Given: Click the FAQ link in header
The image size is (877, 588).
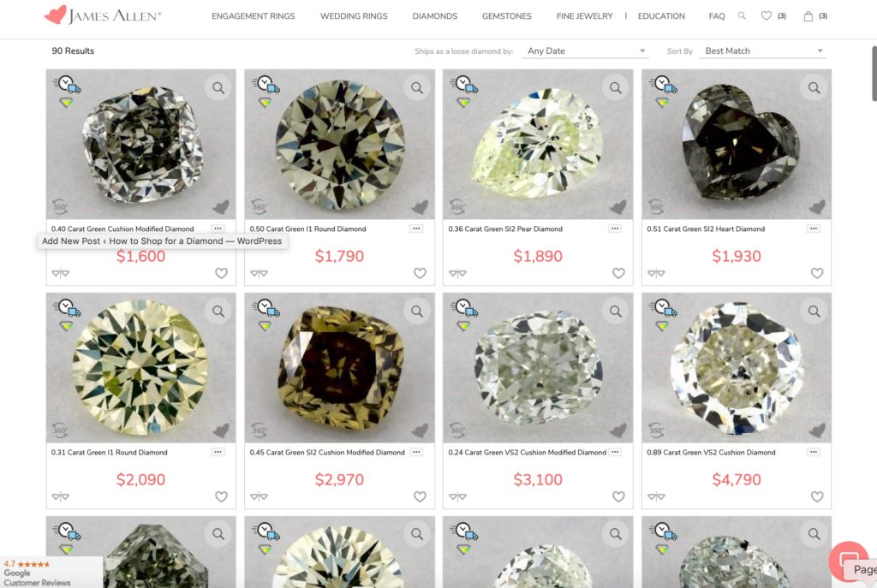Looking at the screenshot, I should tap(717, 16).
